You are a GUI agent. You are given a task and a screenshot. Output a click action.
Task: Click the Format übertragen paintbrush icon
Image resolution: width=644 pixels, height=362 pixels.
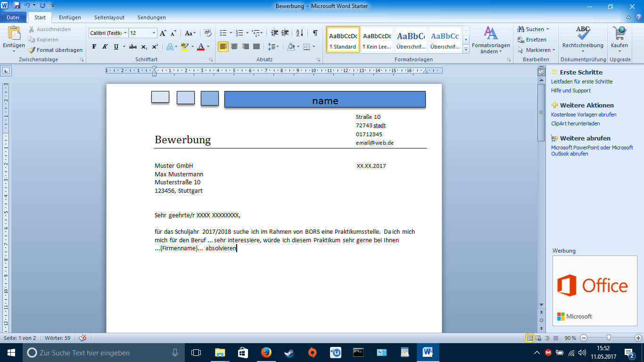[32, 50]
